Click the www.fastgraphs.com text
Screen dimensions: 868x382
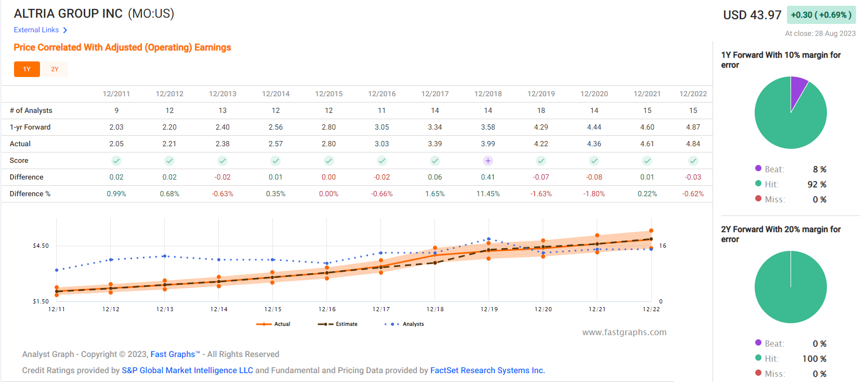[x=624, y=332]
